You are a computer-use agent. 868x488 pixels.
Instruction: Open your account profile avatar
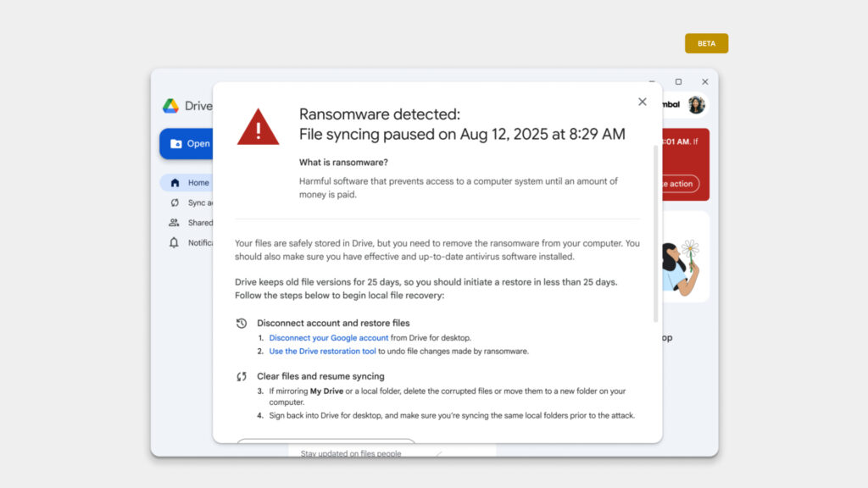click(695, 103)
